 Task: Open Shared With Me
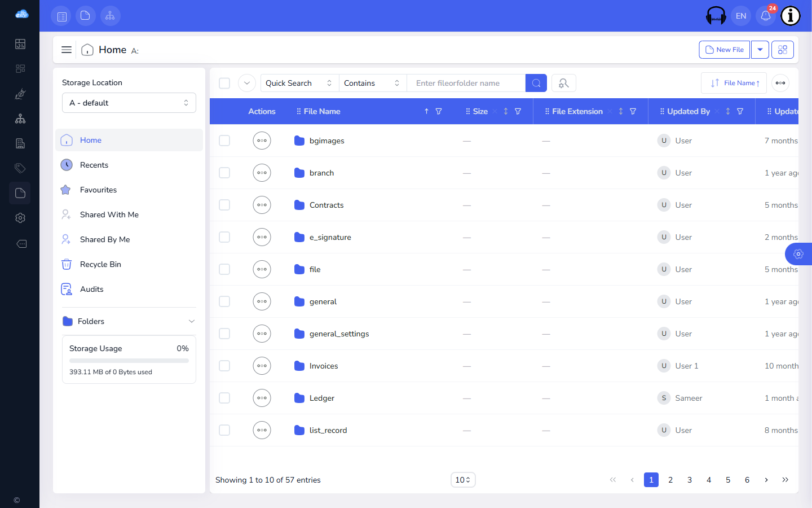pos(129,214)
